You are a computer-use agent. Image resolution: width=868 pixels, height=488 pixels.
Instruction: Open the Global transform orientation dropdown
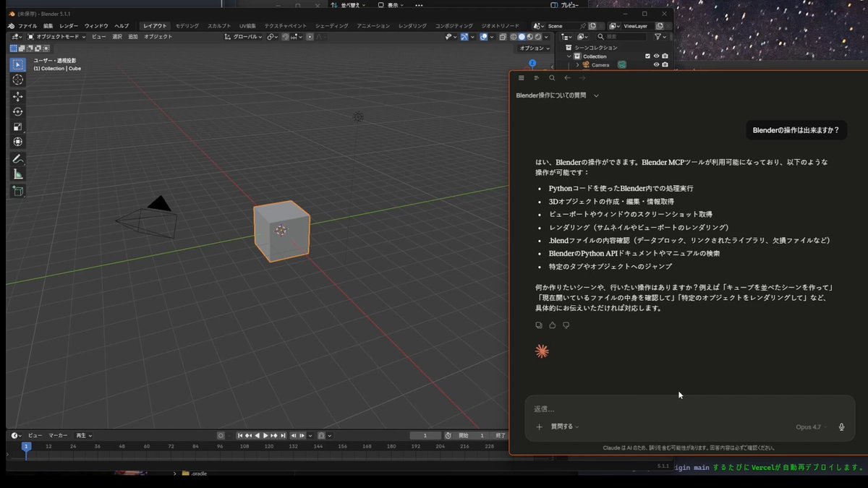244,37
